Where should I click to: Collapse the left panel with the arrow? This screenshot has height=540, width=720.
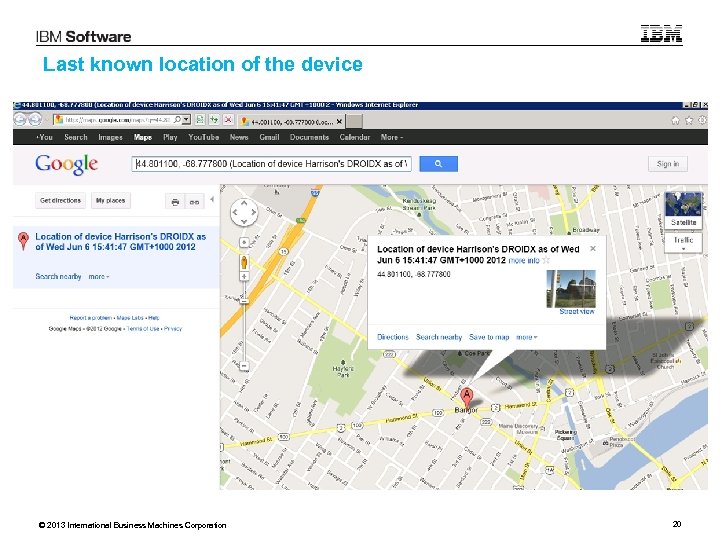tap(212, 199)
